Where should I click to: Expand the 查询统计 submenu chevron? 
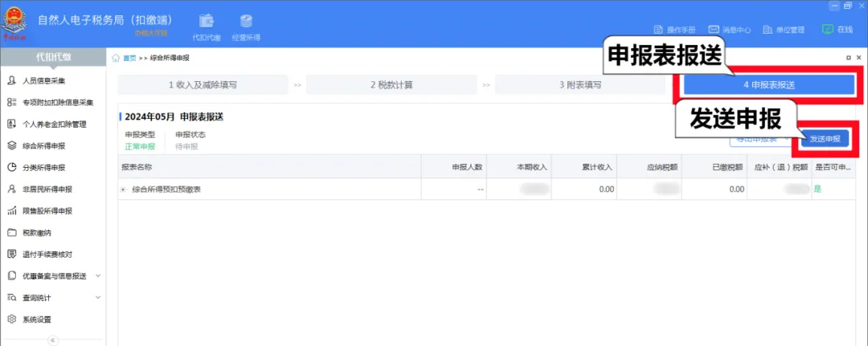(x=98, y=297)
